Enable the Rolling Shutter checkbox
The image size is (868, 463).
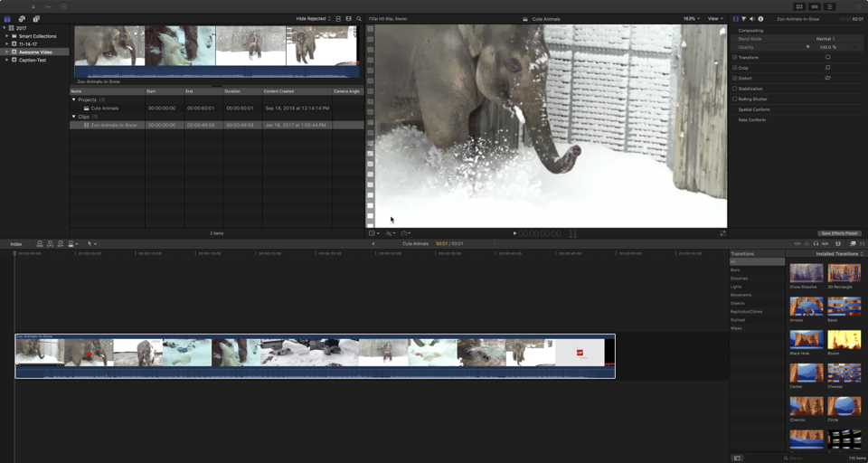click(735, 99)
